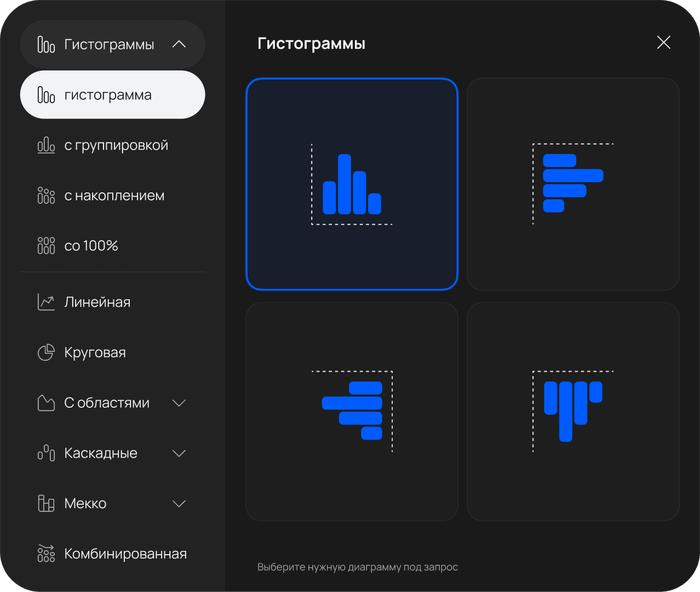700x592 pixels.
Task: Expand the Мекко dropdown arrow
Action: pyautogui.click(x=179, y=503)
